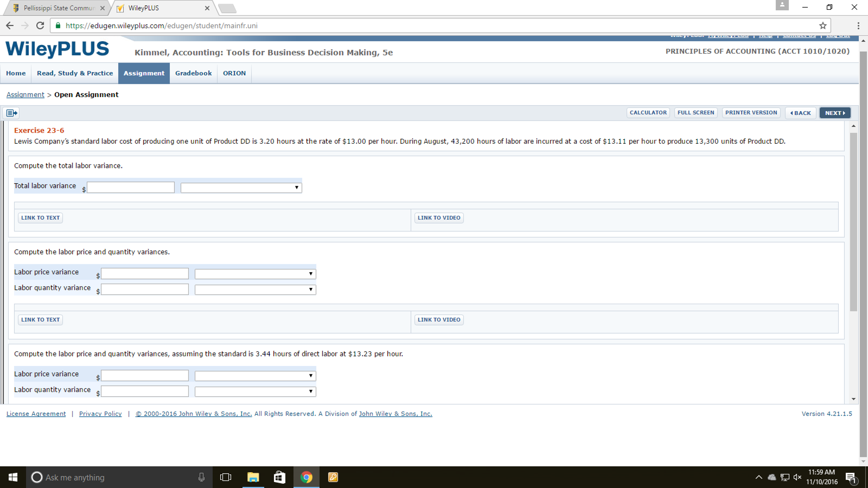This screenshot has height=488, width=868.
Task: Click the exercise panel scroll down arrow
Action: point(854,399)
